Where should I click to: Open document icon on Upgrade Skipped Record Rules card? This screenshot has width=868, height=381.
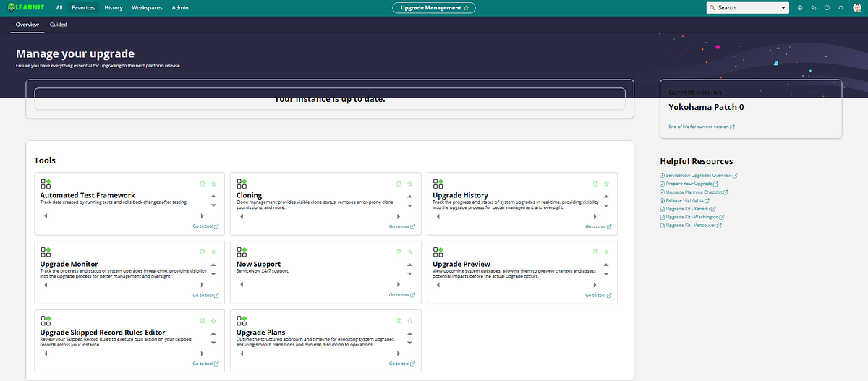[203, 321]
